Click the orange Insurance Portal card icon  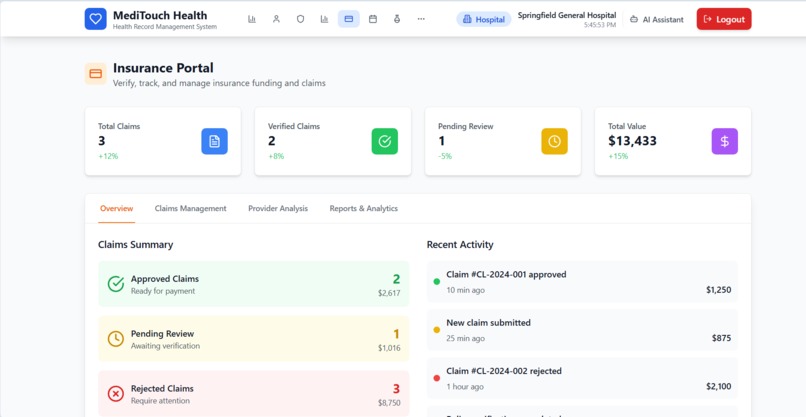(96, 74)
